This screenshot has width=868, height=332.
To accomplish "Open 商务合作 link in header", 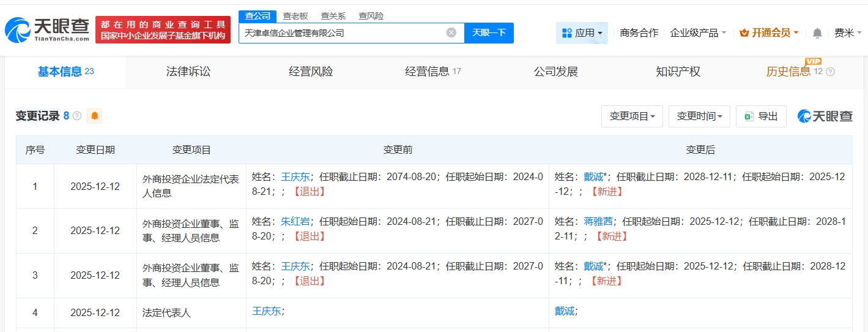I will 639,33.
